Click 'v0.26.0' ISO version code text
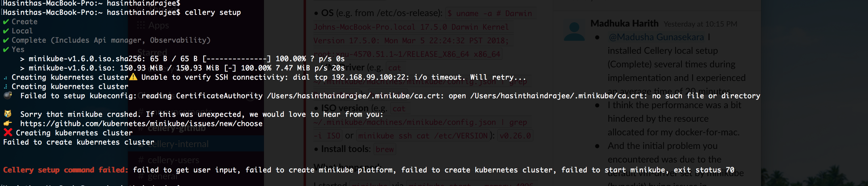The image size is (868, 186). tap(515, 136)
